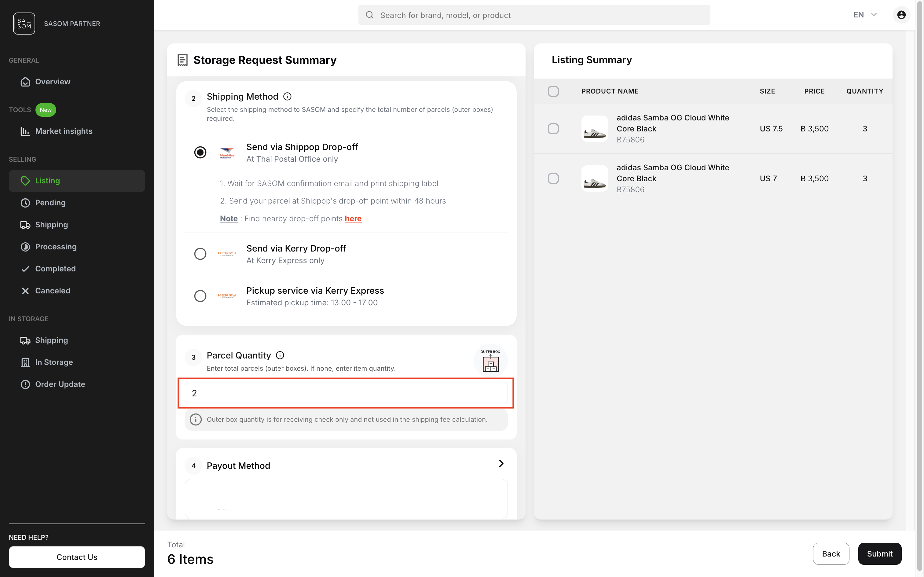The height and width of the screenshot is (577, 924).
Task: Click the user account avatar icon
Action: [x=901, y=15]
